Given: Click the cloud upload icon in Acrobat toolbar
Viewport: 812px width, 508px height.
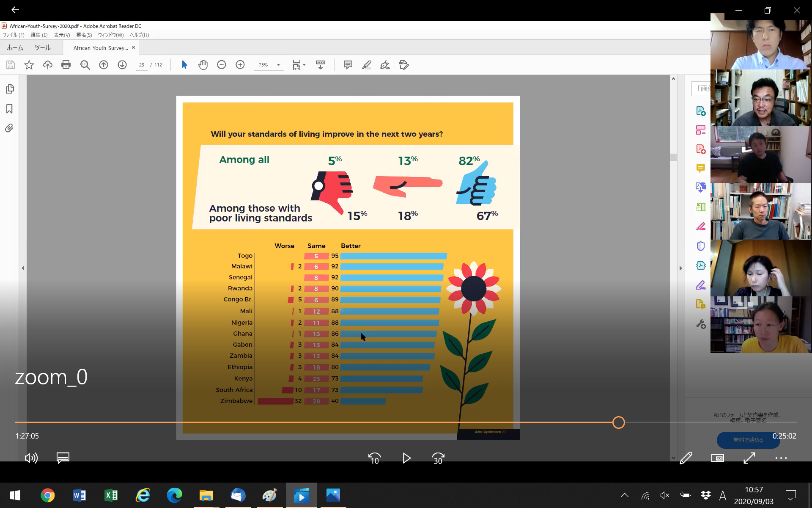Looking at the screenshot, I should coord(48,65).
